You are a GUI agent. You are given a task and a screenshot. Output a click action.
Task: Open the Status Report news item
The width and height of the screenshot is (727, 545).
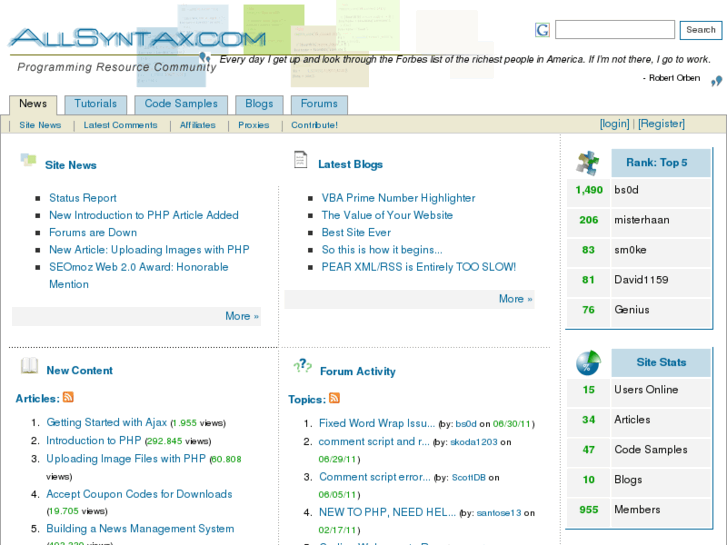[83, 198]
